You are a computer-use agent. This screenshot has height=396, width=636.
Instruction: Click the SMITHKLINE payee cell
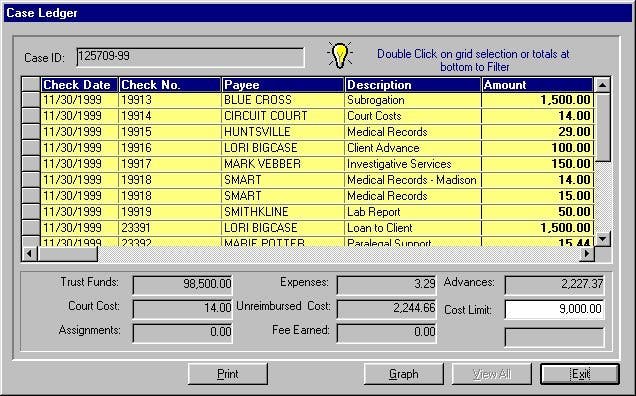[x=283, y=212]
